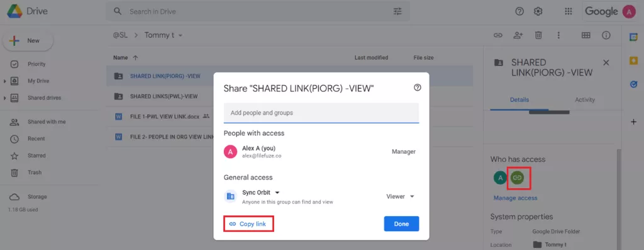Click the Manage access link
Screen dimensions: 644x250
(x=515, y=198)
